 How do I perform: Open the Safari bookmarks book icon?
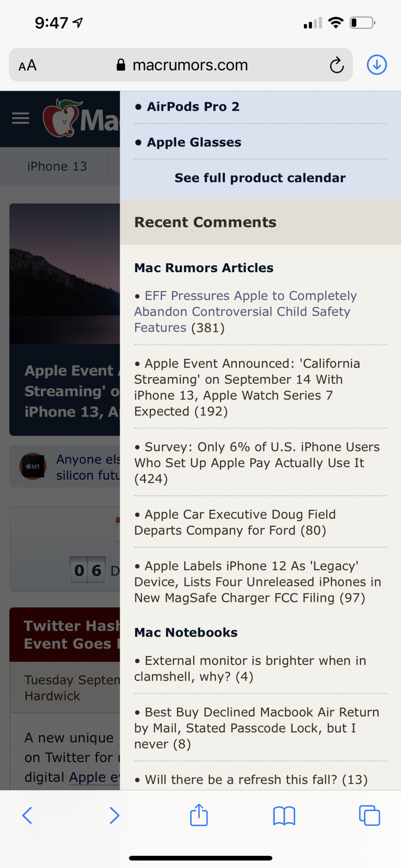284,816
